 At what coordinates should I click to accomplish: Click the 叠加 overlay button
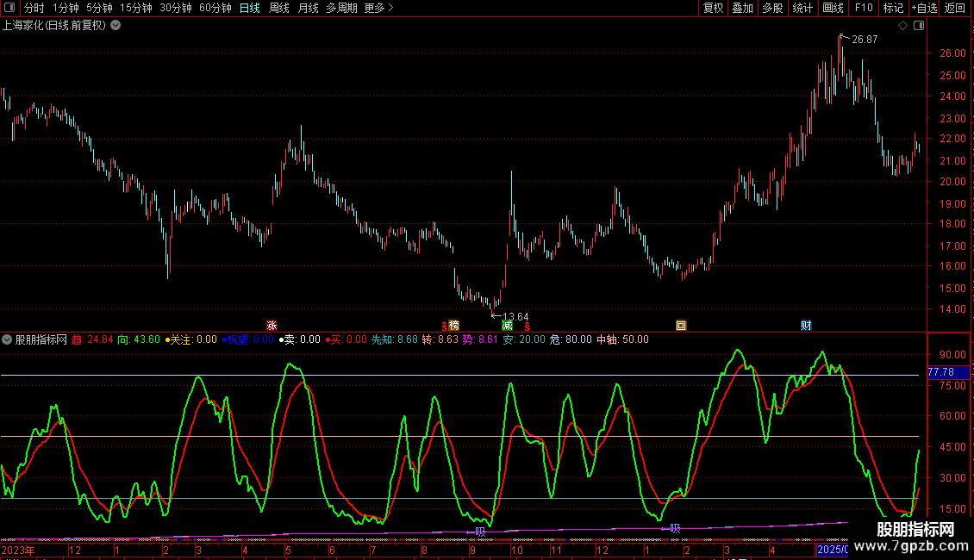click(742, 8)
